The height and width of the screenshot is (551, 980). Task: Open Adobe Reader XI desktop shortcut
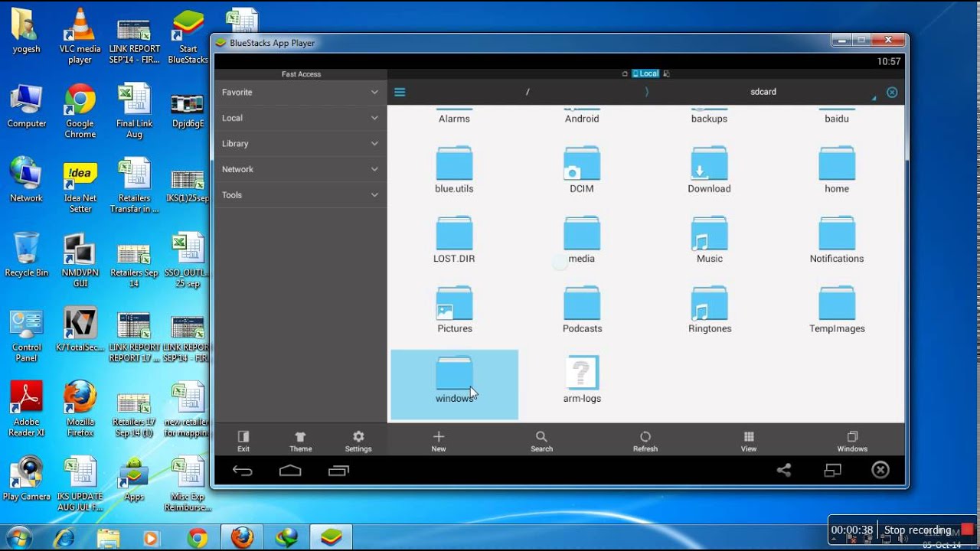click(x=26, y=409)
